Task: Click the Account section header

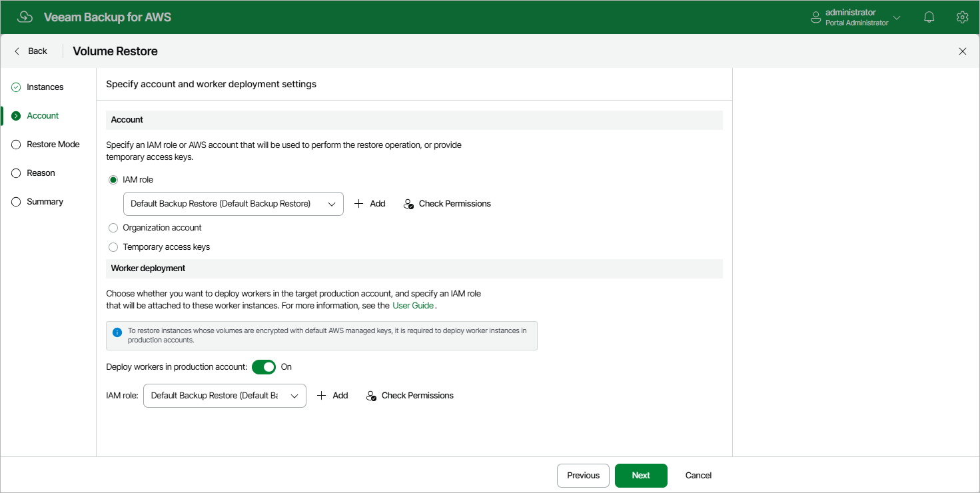Action: [414, 120]
